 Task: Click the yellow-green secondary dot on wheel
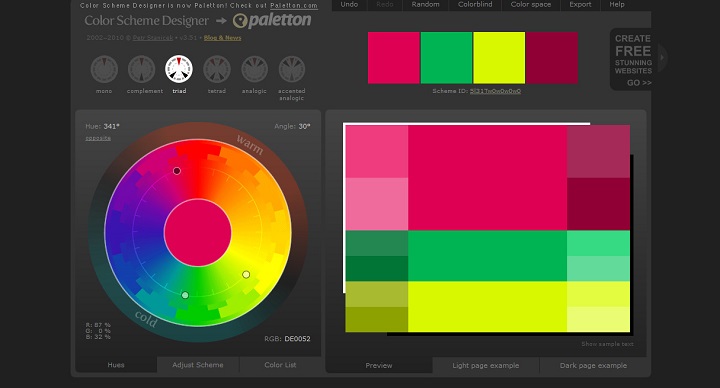(246, 275)
